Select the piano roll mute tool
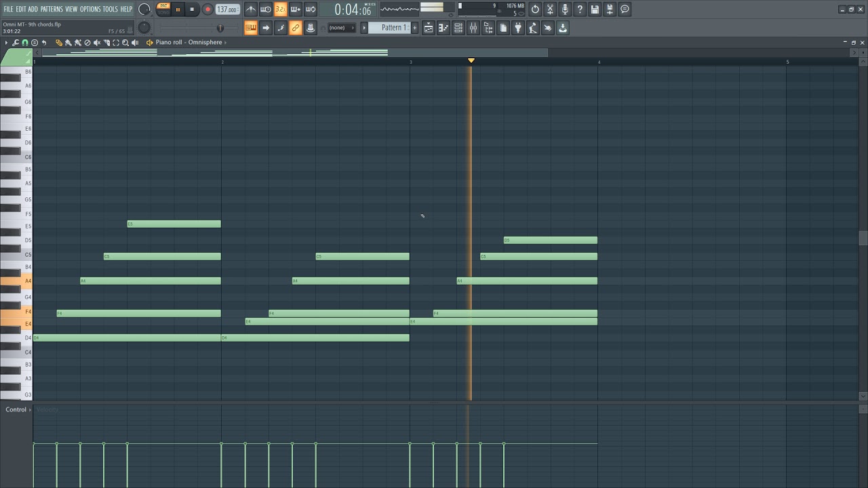The image size is (868, 488). coord(97,43)
